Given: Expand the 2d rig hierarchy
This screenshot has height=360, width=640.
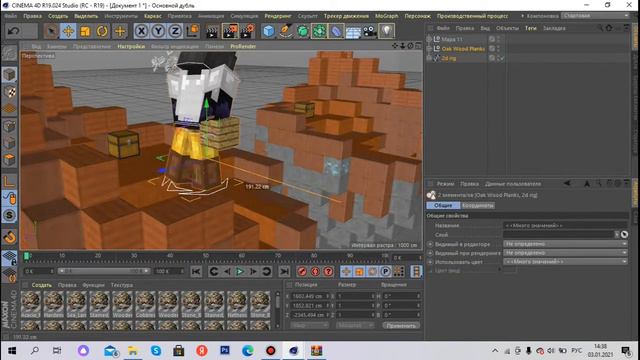Looking at the screenshot, I should pos(429,58).
